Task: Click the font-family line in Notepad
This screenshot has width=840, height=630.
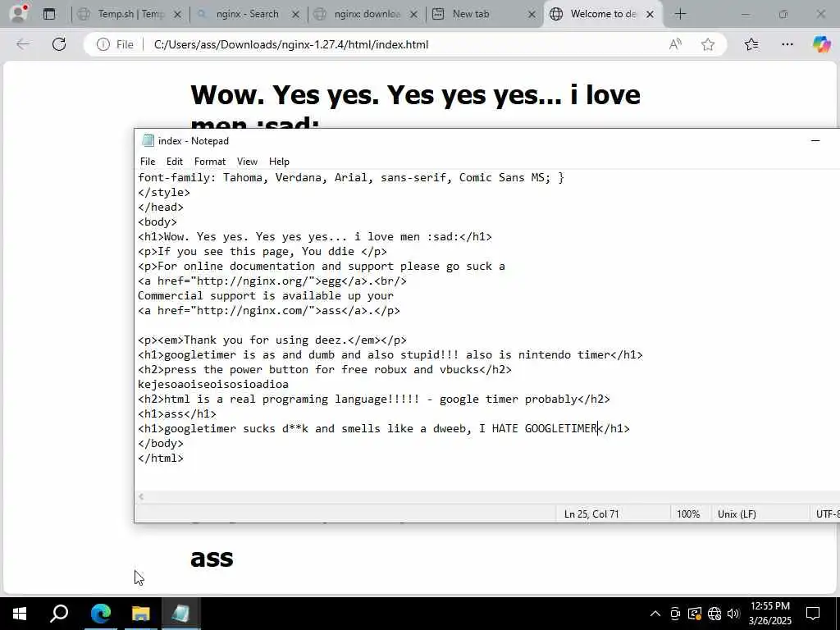Action: [351, 177]
